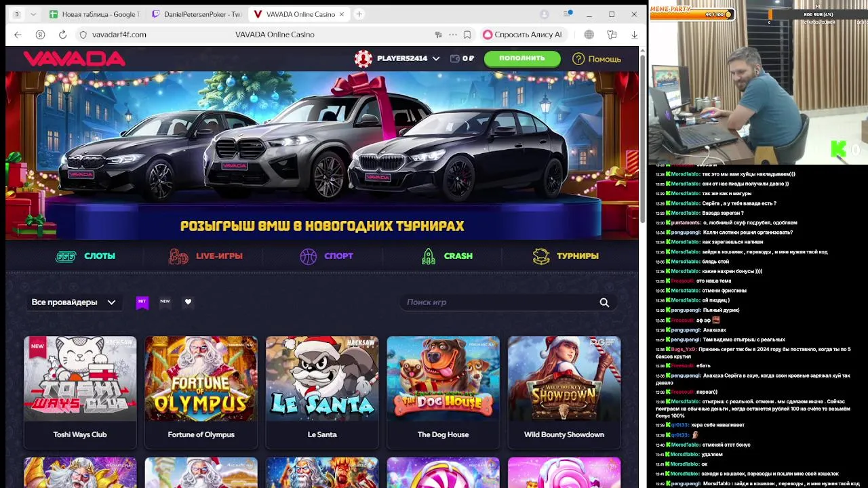
Task: Toggle the favorites heart filter
Action: [189, 302]
